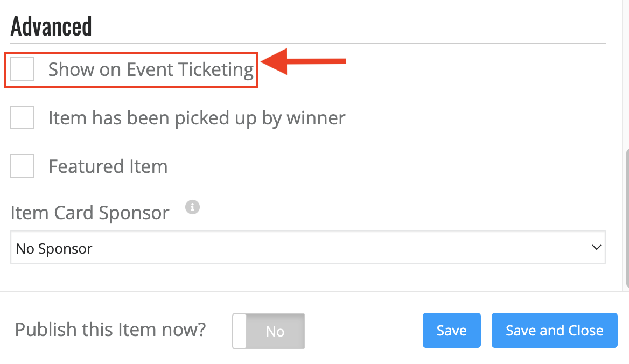The height and width of the screenshot is (364, 629).
Task: Click the white knob of the publish toggle
Action: (x=240, y=331)
